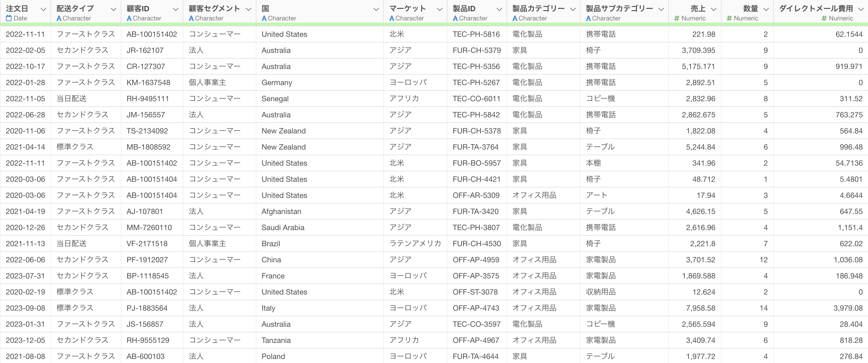The height and width of the screenshot is (363, 868).
Task: Click the customer ID cell JR-162107
Action: 145,50
